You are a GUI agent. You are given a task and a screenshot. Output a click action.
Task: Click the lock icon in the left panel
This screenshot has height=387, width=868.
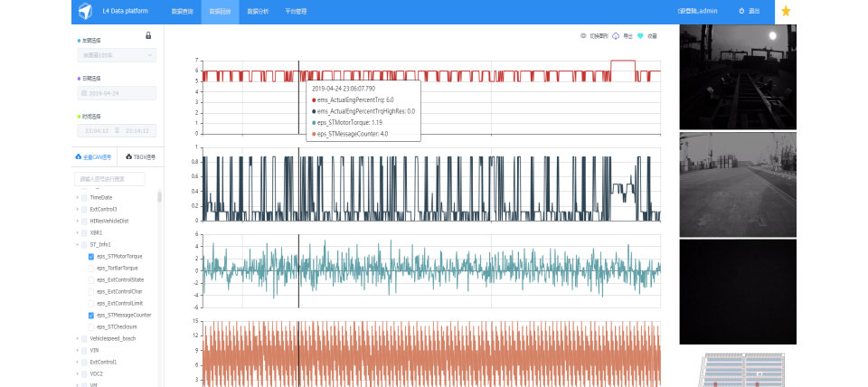click(147, 35)
